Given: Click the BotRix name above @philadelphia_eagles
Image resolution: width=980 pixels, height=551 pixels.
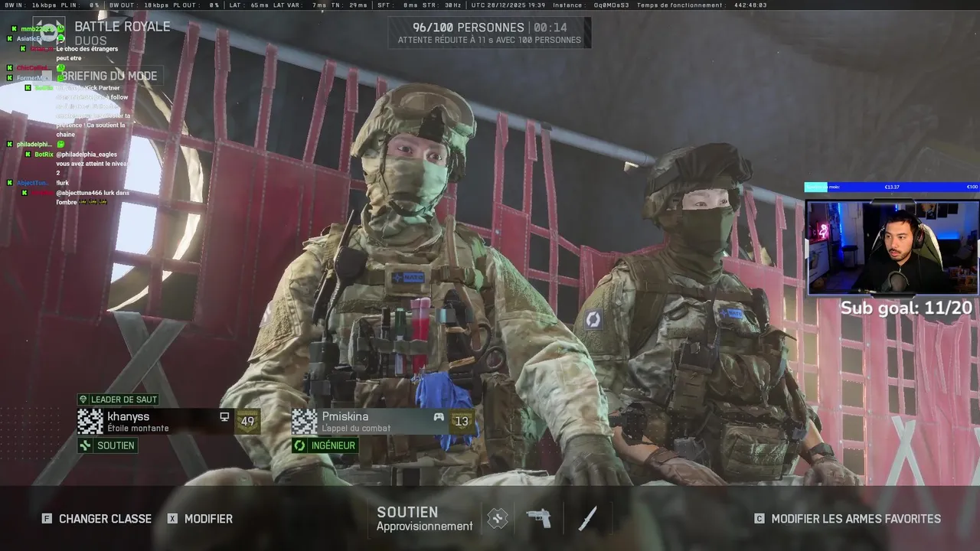Looking at the screenshot, I should pos(44,154).
